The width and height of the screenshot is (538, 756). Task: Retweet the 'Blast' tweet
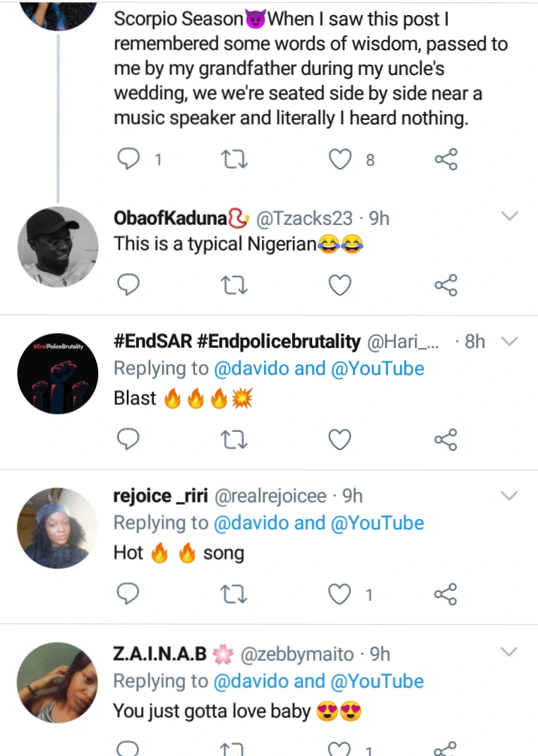[235, 439]
